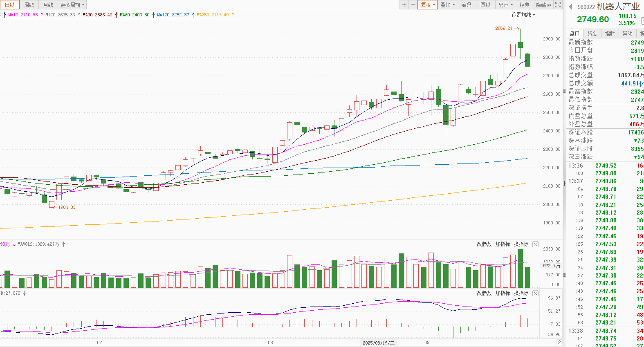The width and height of the screenshot is (644, 347).
Task: Click 换指标 in MACD panel
Action: [x=521, y=293]
